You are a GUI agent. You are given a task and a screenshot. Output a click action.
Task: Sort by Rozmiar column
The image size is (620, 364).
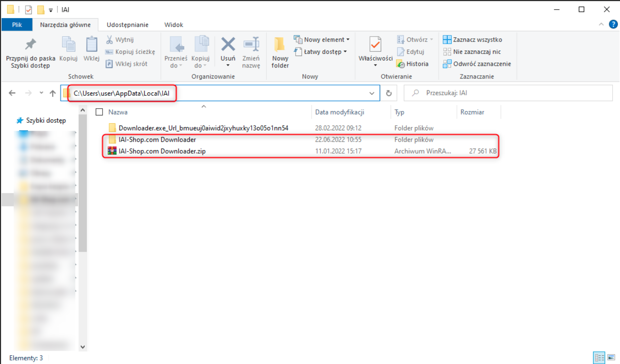[472, 112]
